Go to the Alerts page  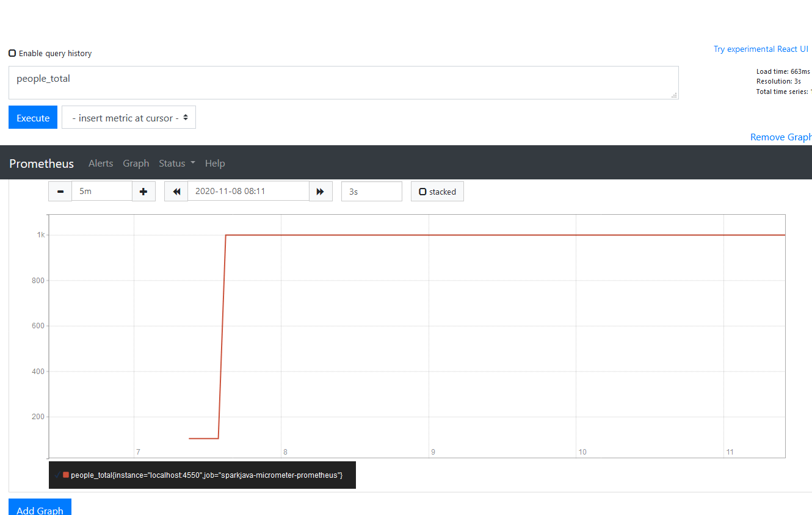[101, 163]
